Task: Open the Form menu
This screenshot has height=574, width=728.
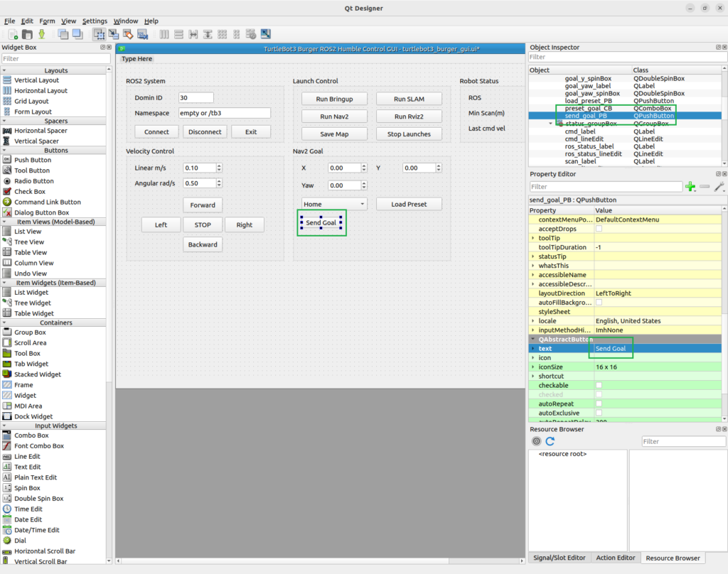Action: (x=47, y=21)
